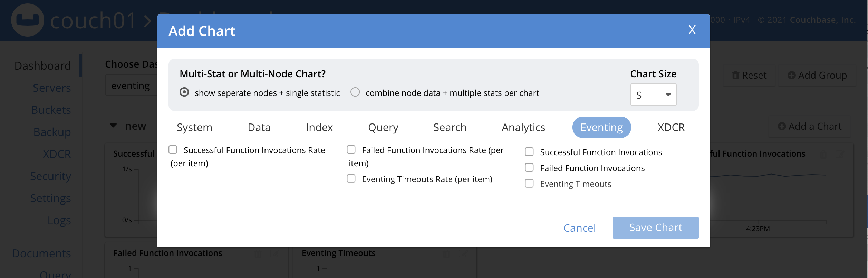Click the Reset button
This screenshot has height=278, width=868.
(749, 75)
